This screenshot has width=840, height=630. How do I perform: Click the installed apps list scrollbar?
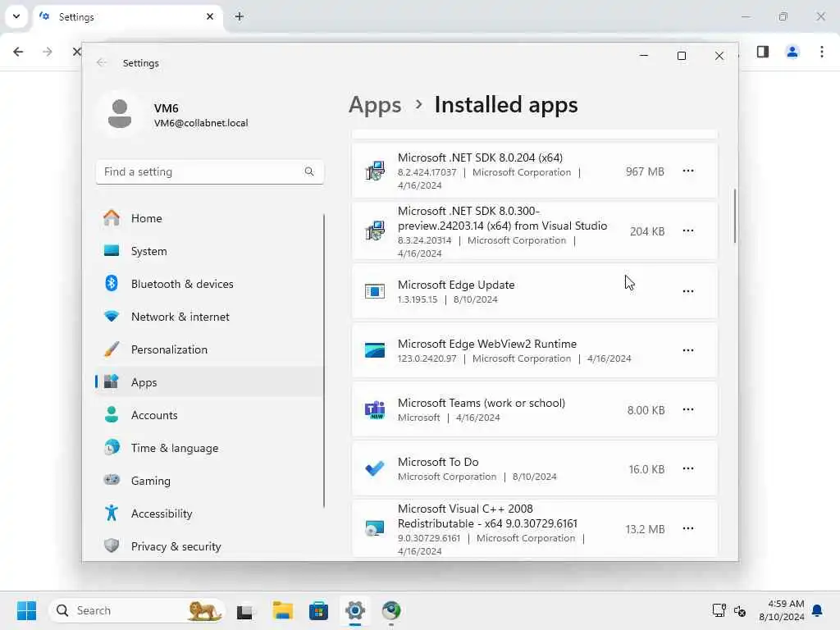(x=734, y=216)
